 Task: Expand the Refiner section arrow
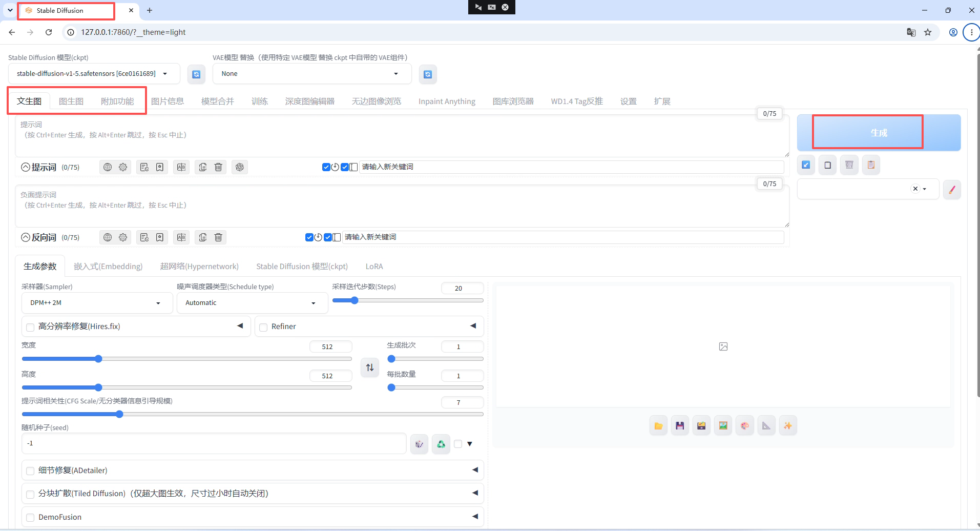coord(473,326)
